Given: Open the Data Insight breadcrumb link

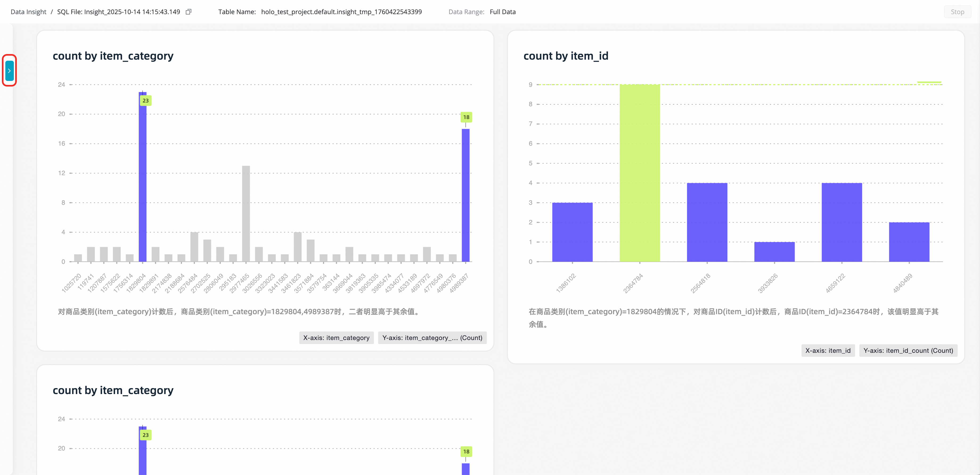Looking at the screenshot, I should click(x=28, y=12).
